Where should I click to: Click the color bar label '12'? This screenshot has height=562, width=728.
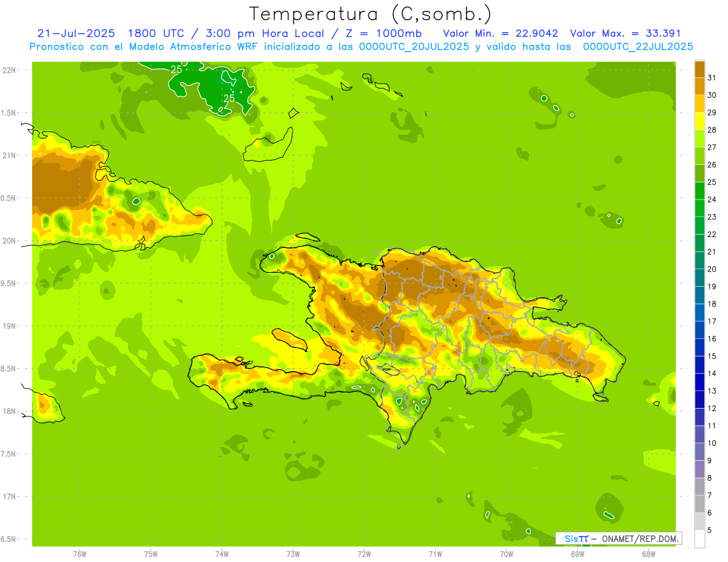point(712,409)
